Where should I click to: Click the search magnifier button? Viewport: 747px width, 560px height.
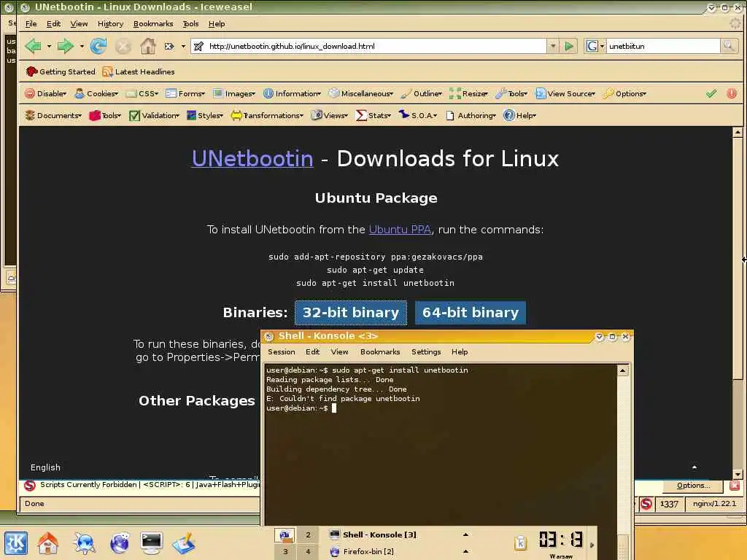(x=729, y=46)
